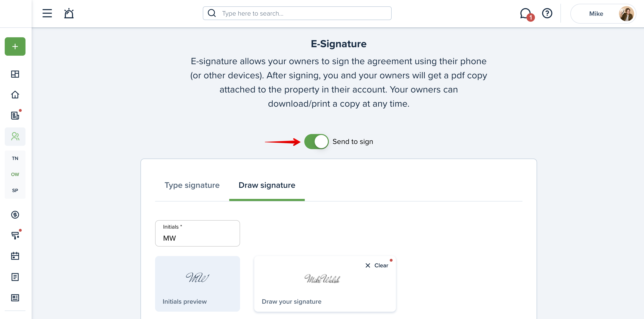Select the Draw signature tab
644x319 pixels.
pyautogui.click(x=267, y=185)
